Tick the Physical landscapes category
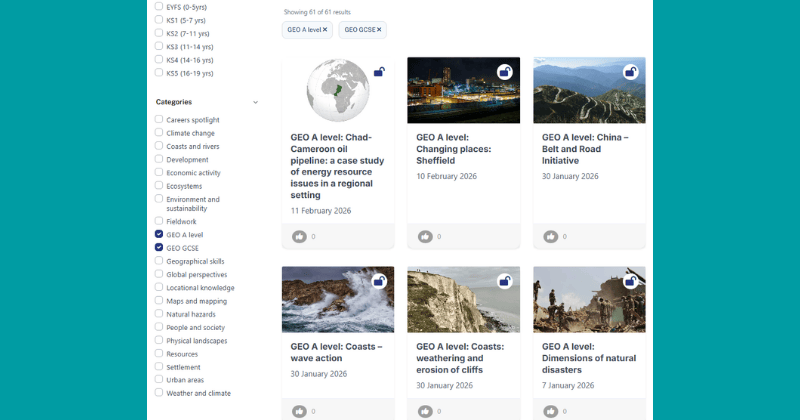The image size is (800, 420). click(x=159, y=340)
